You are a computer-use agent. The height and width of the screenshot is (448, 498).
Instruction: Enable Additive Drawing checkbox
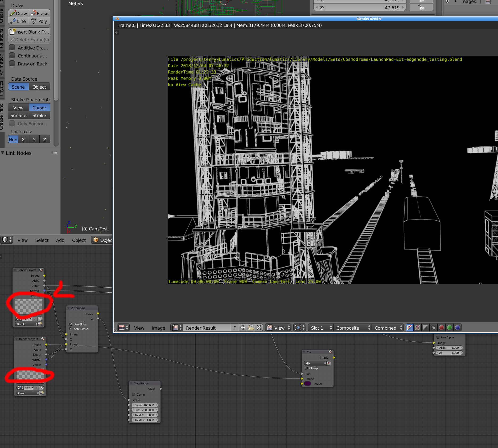(x=12, y=48)
